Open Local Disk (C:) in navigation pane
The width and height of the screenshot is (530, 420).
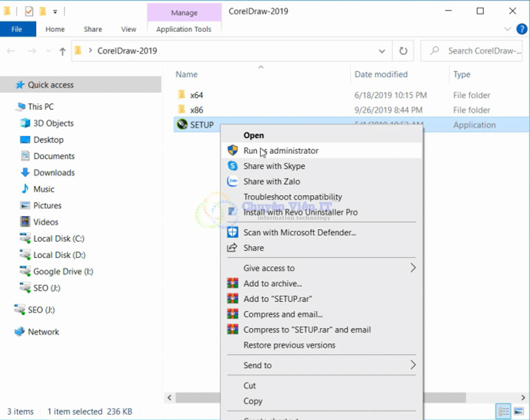pyautogui.click(x=58, y=239)
